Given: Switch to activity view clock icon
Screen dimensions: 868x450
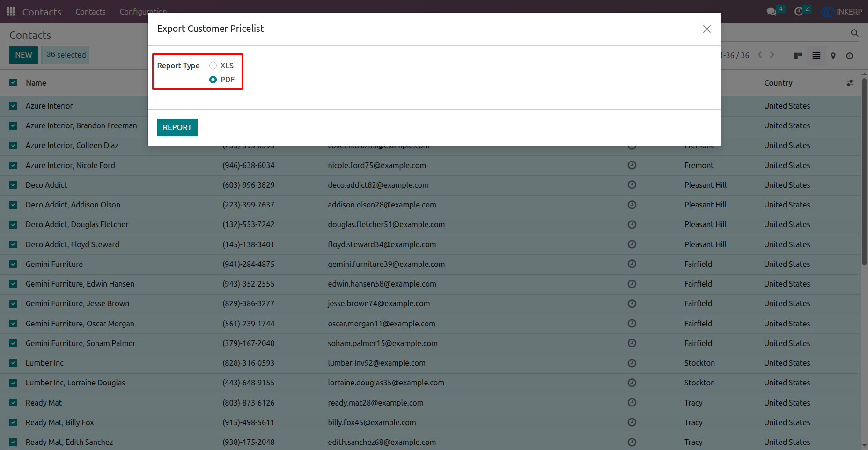Looking at the screenshot, I should [x=850, y=56].
